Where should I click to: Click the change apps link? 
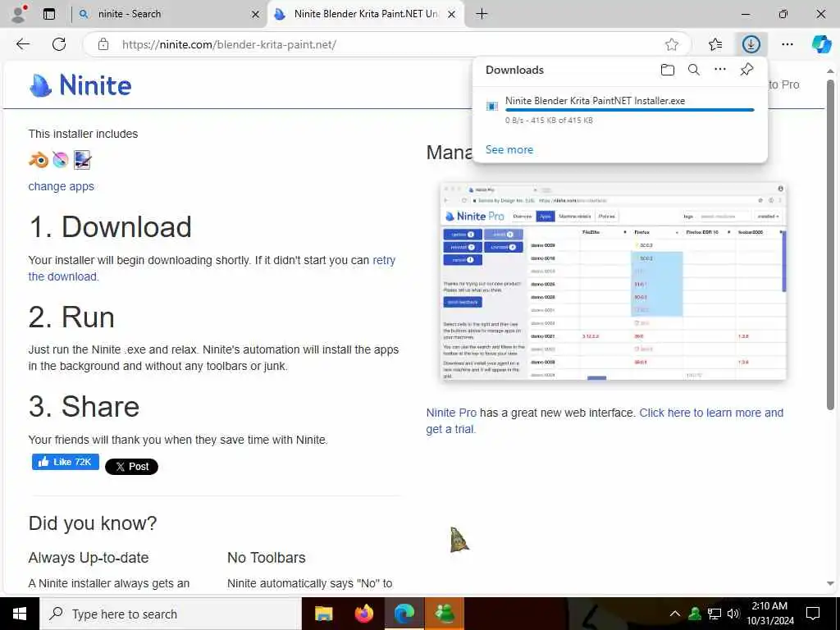click(x=61, y=186)
